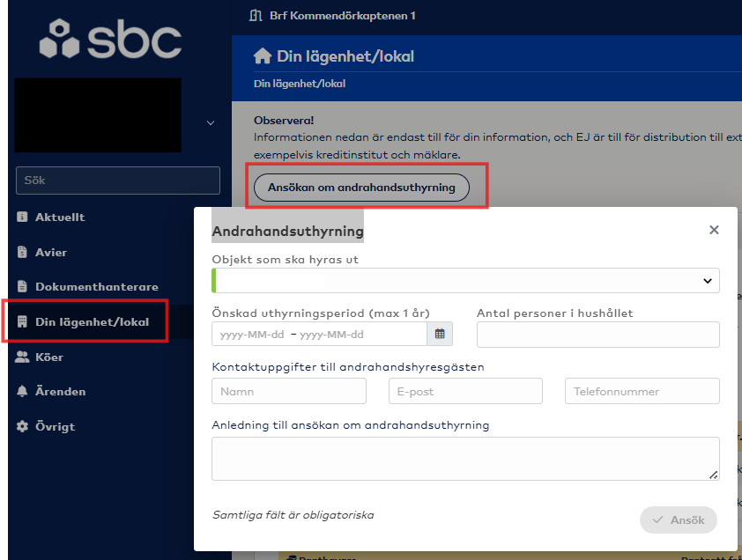Open the Objekt som ska hyras ut dropdown

point(465,280)
